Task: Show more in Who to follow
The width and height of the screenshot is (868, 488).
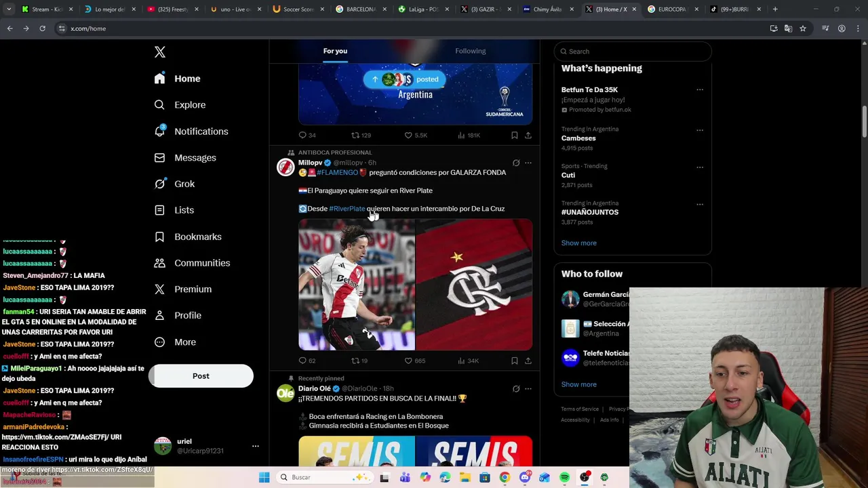Action: (x=579, y=384)
